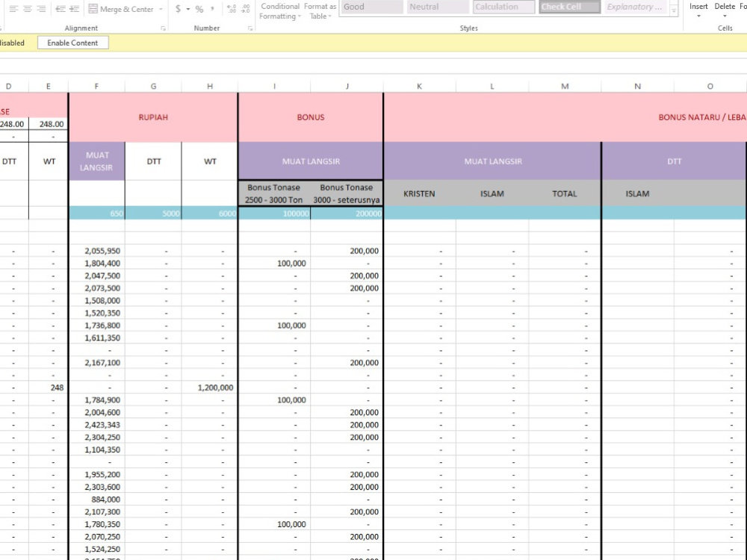Apply Accounting Number Format dollar icon
Screen dimensions: 747x560
pos(179,9)
